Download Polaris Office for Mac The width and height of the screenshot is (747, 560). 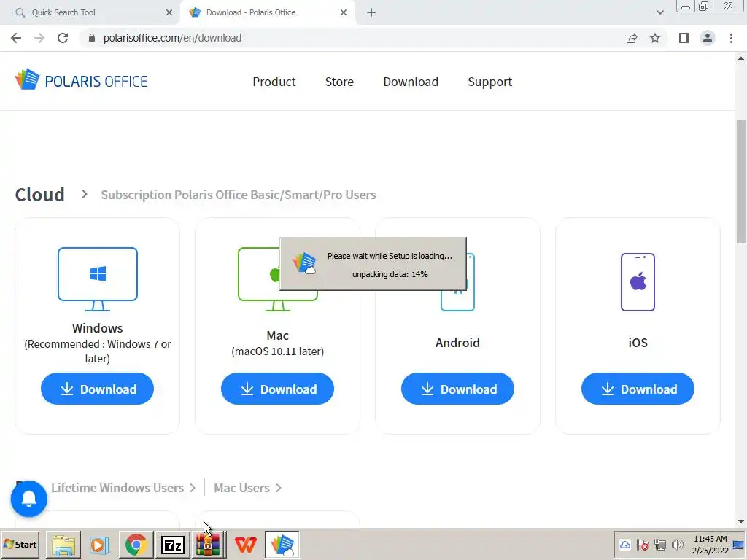tap(277, 389)
